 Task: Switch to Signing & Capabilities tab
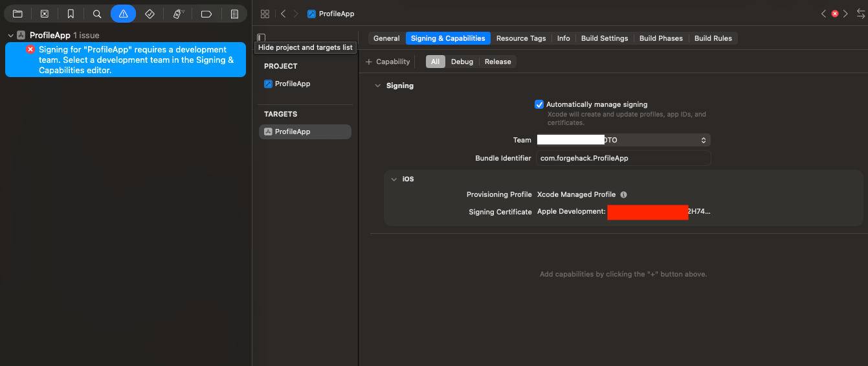pos(448,38)
